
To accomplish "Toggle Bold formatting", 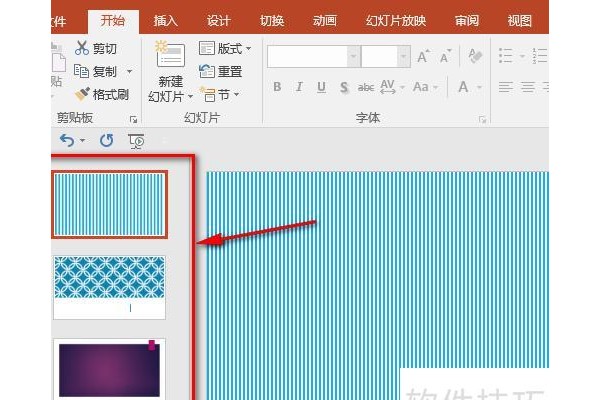I will [277, 87].
